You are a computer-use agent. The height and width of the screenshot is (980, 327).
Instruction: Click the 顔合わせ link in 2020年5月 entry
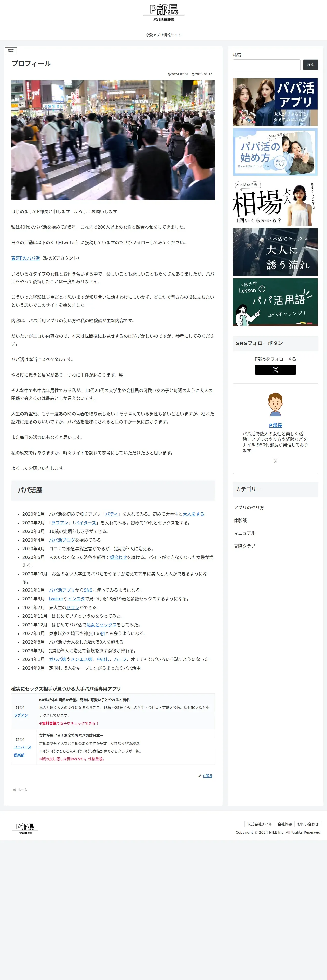click(118, 557)
